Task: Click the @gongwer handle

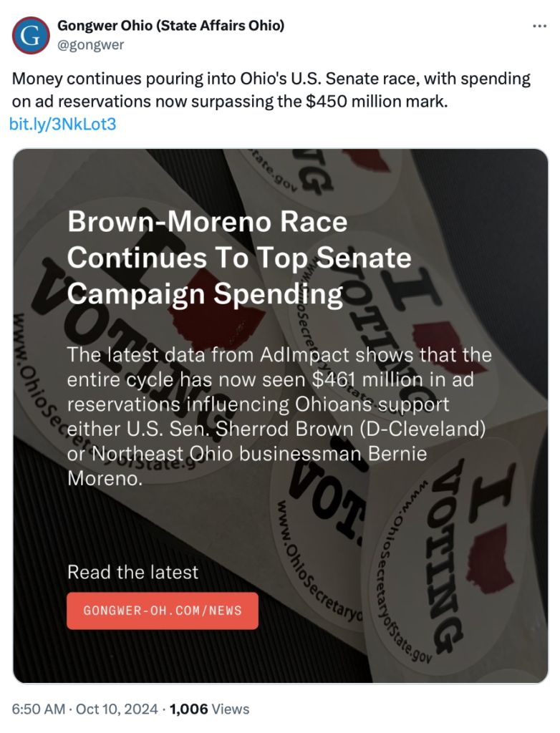Action: (90, 44)
